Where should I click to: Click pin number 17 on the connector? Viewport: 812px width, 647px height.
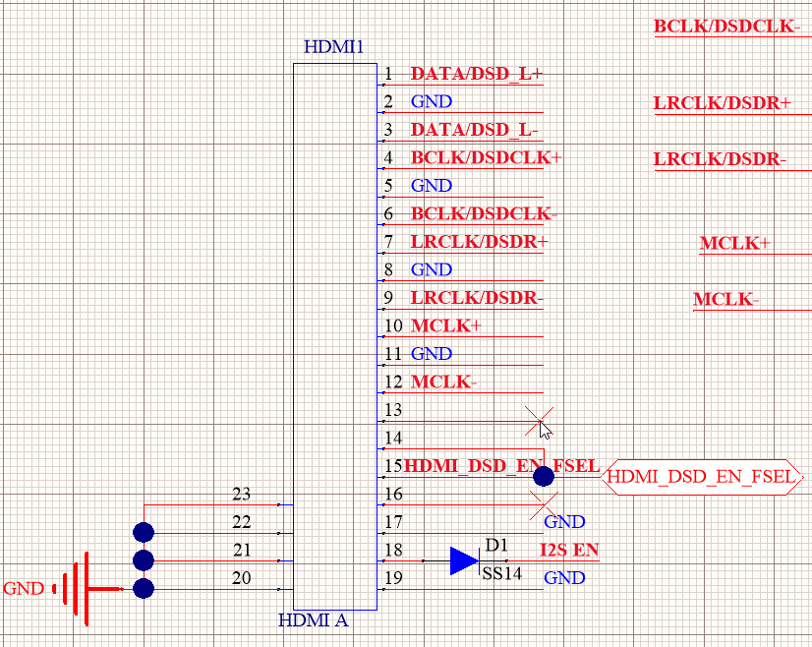(x=393, y=522)
